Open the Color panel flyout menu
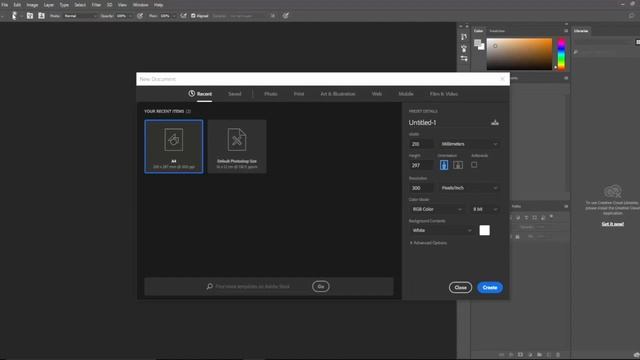Screen dimensions: 640x360 [x=566, y=31]
